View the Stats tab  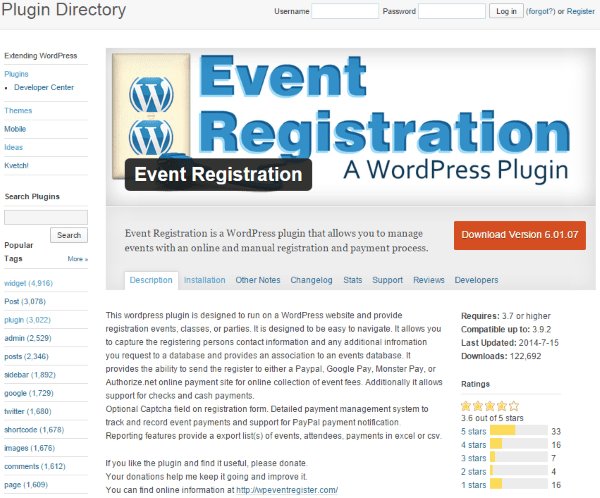(x=353, y=280)
